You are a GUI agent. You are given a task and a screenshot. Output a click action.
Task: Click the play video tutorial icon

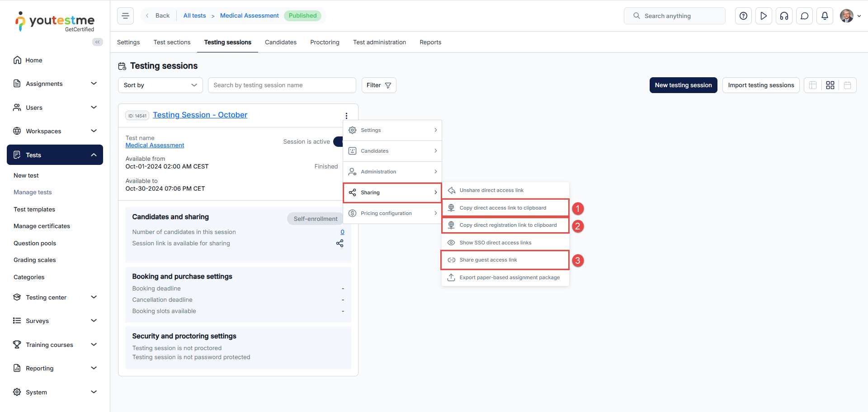(x=764, y=16)
